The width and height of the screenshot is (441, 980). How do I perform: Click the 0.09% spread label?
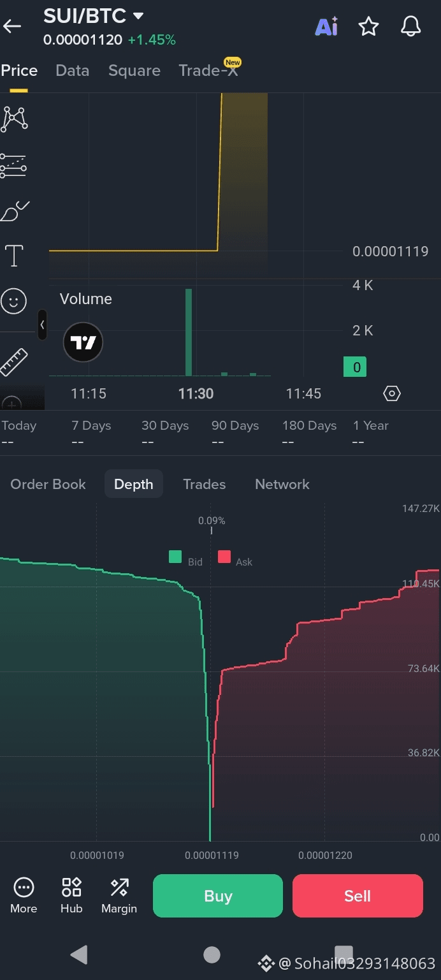212,521
